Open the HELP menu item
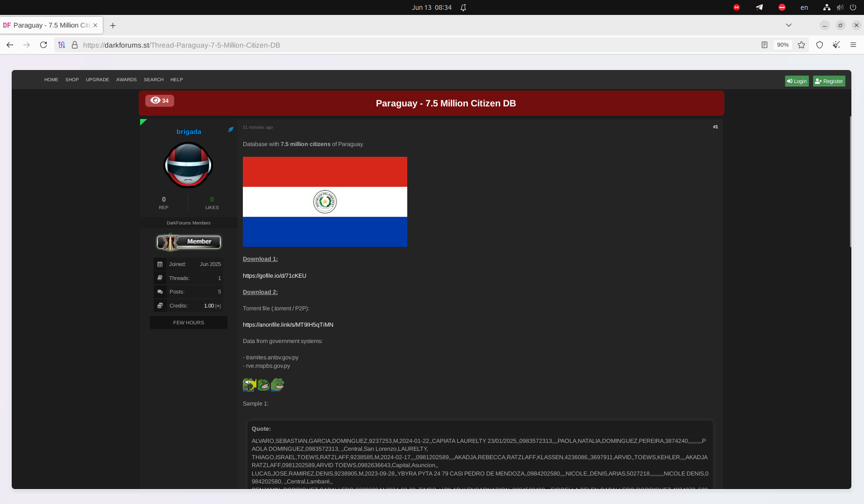The width and height of the screenshot is (864, 504). tap(177, 80)
